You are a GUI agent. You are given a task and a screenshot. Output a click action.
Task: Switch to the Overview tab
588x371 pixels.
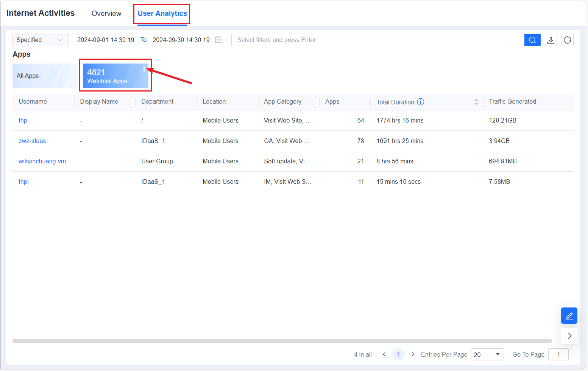(x=106, y=14)
